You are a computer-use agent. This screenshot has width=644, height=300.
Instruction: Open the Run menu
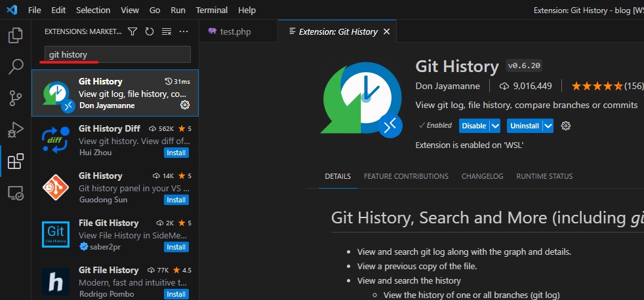178,10
